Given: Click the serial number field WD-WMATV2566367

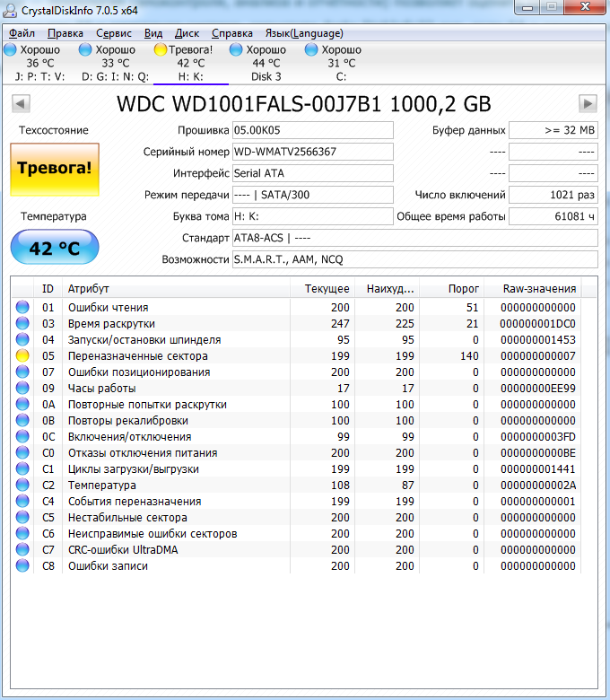Looking at the screenshot, I should 313,152.
